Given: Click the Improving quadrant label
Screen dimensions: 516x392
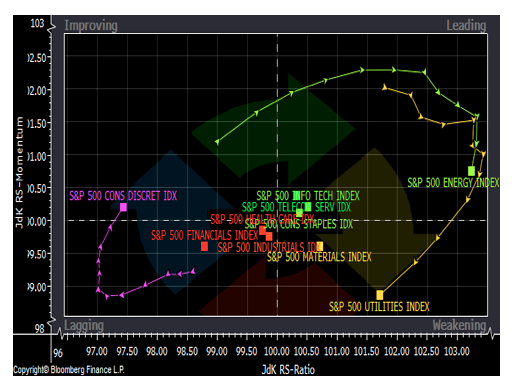Looking at the screenshot, I should (x=91, y=26).
